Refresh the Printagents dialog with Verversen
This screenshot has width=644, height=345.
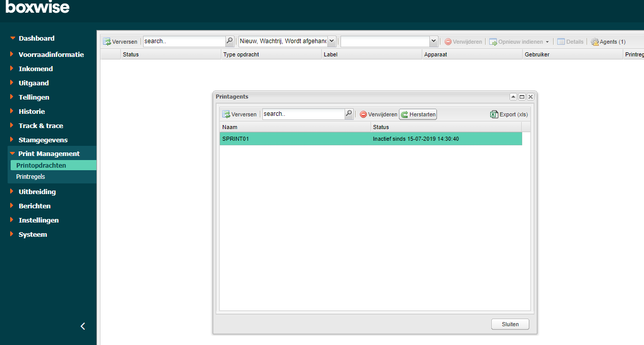(240, 114)
